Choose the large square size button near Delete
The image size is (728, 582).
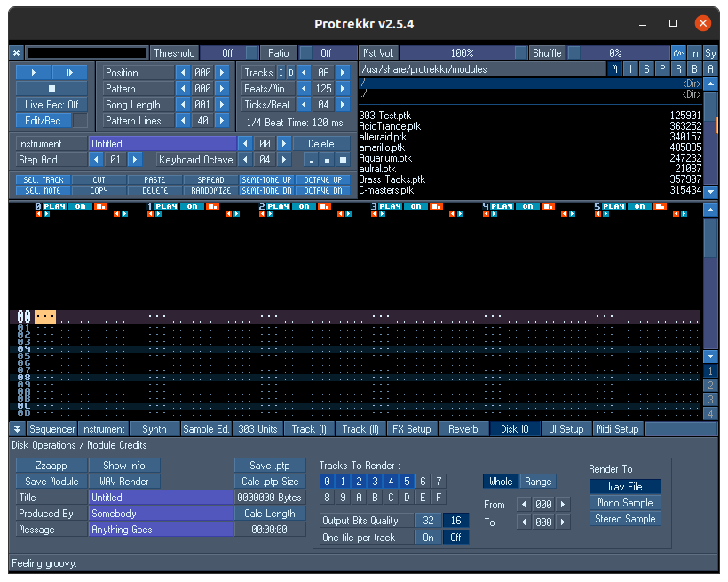343,160
